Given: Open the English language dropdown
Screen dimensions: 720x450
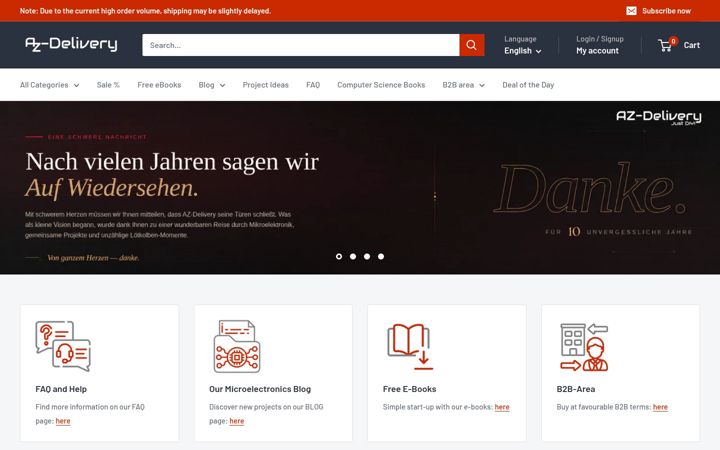Looking at the screenshot, I should click(x=523, y=51).
